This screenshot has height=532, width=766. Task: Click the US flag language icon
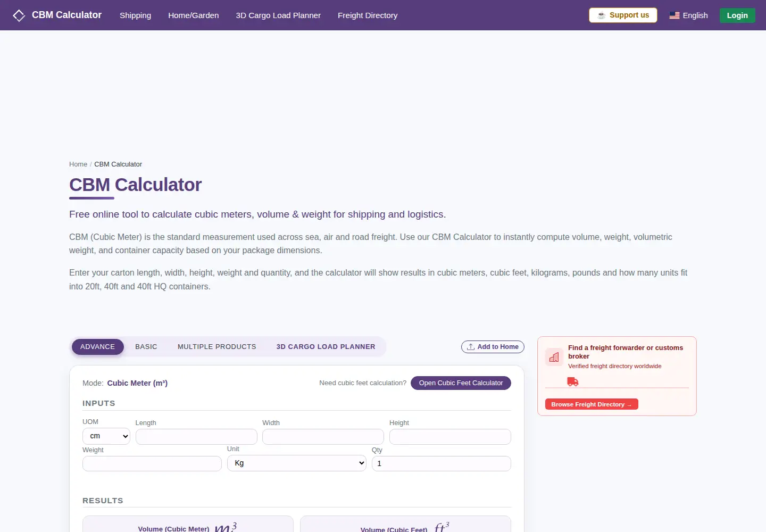(x=675, y=15)
